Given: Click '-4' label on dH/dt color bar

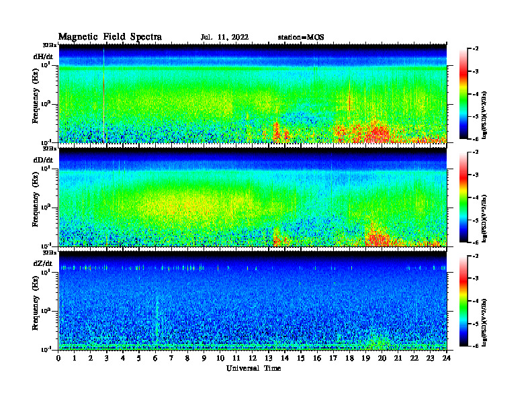Looking at the screenshot, I should tap(476, 94).
